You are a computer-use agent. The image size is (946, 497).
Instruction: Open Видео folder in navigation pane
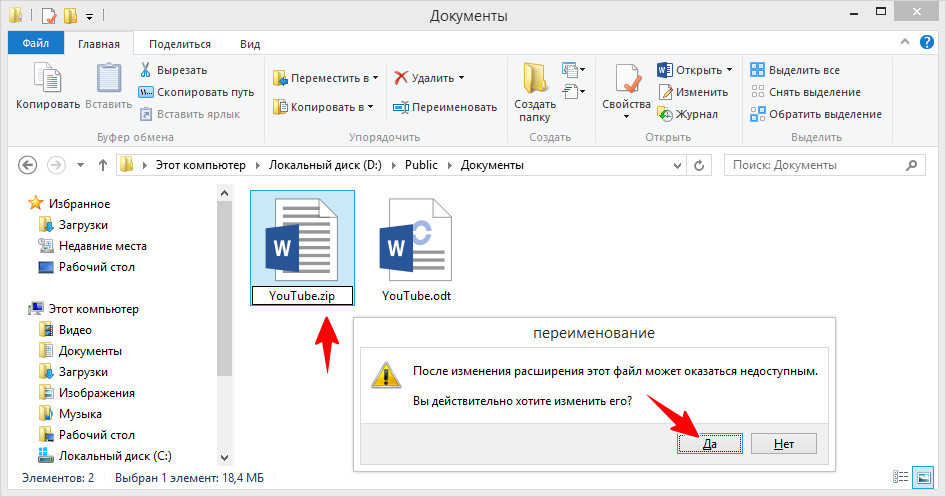pos(65,330)
